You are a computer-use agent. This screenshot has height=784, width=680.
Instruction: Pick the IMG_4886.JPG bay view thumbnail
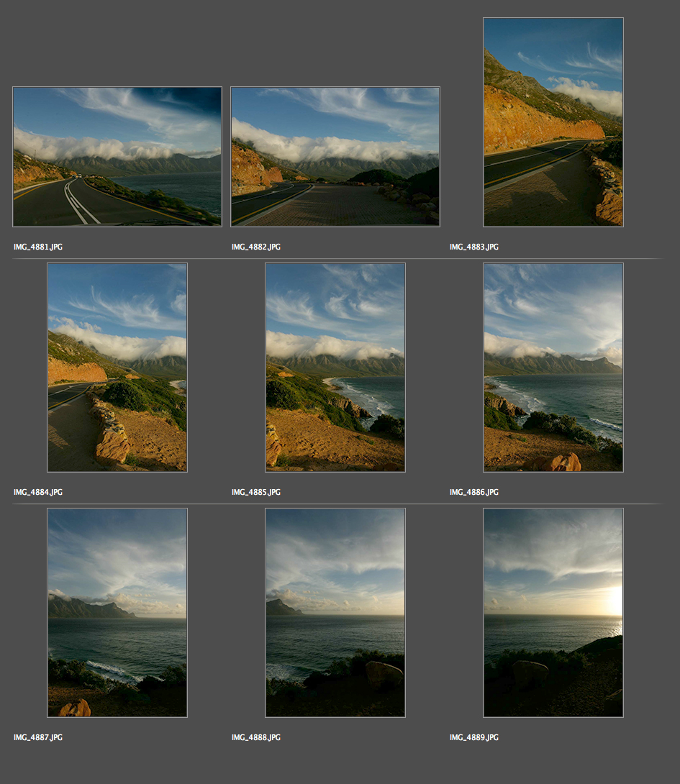pos(553,367)
